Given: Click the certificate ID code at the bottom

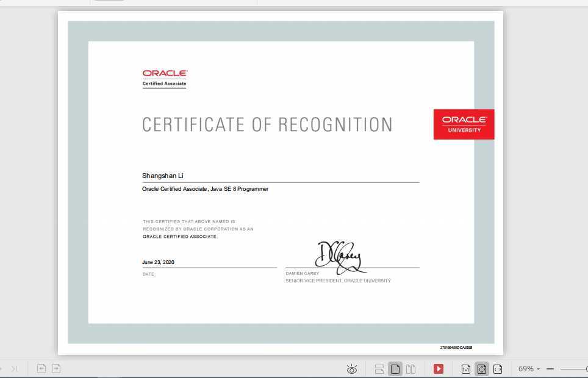Looking at the screenshot, I should (x=456, y=348).
